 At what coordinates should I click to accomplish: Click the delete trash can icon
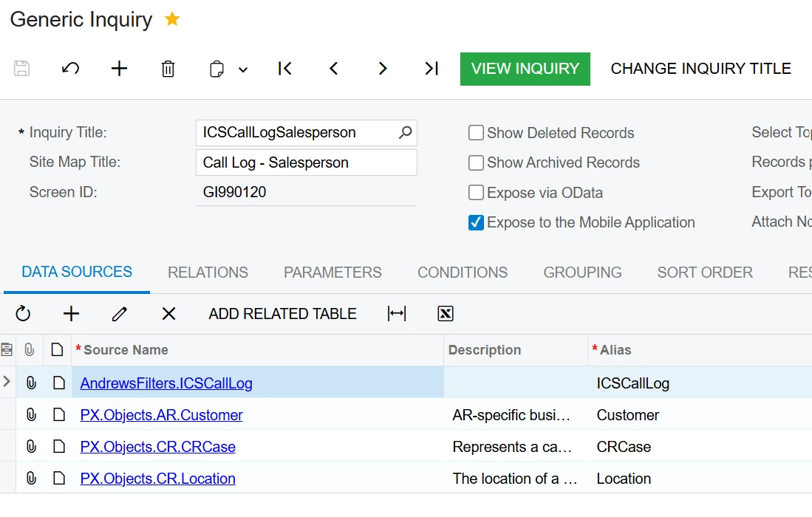[x=168, y=69]
